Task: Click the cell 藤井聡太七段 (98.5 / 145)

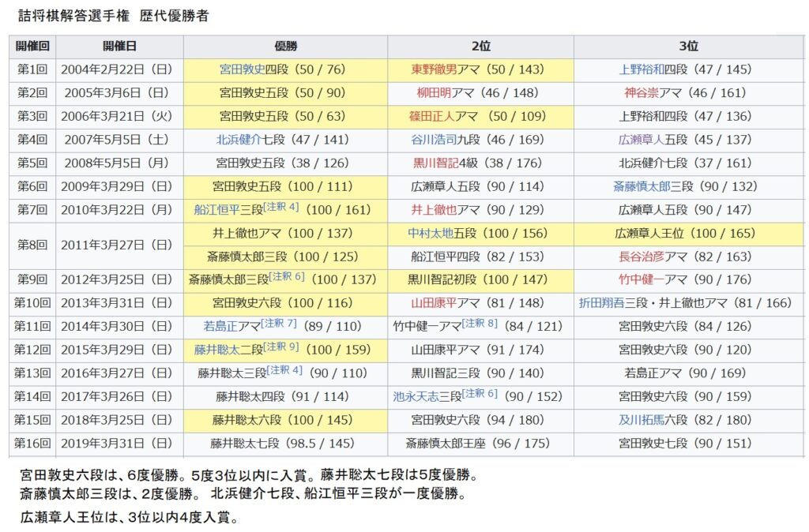Action: [x=285, y=444]
